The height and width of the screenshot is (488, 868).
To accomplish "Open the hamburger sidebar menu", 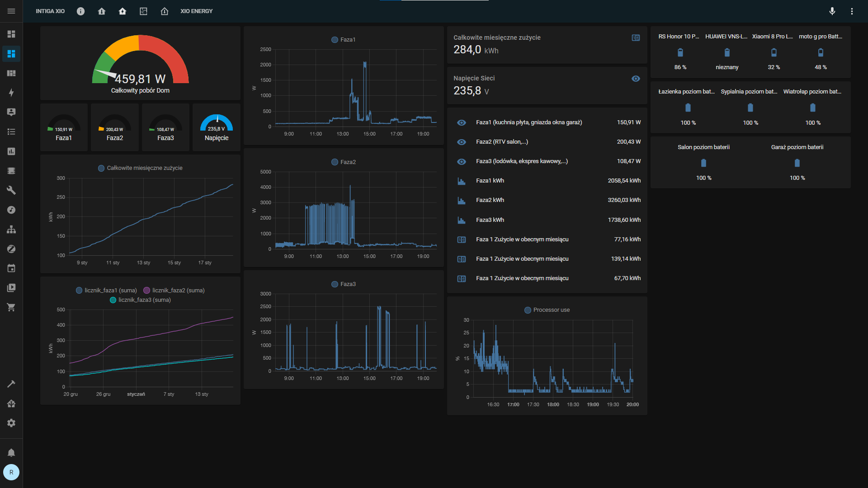I will (11, 11).
